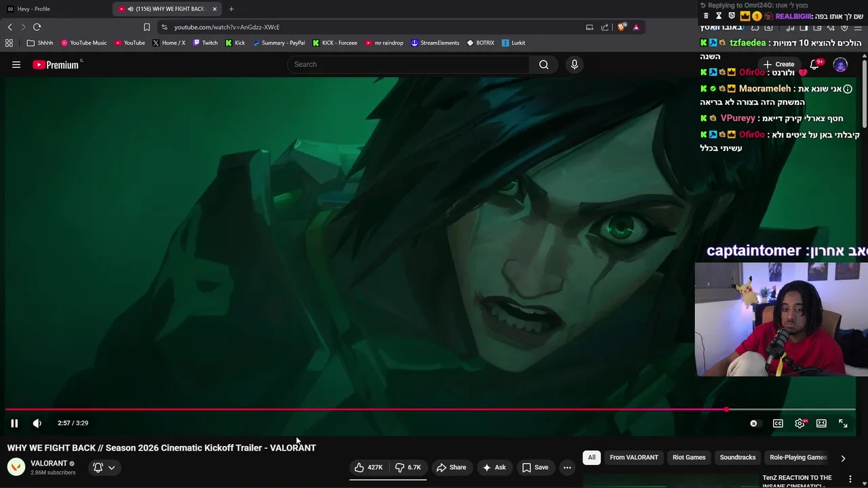The height and width of the screenshot is (488, 868).
Task: Open the Home / X bookmark
Action: 169,43
